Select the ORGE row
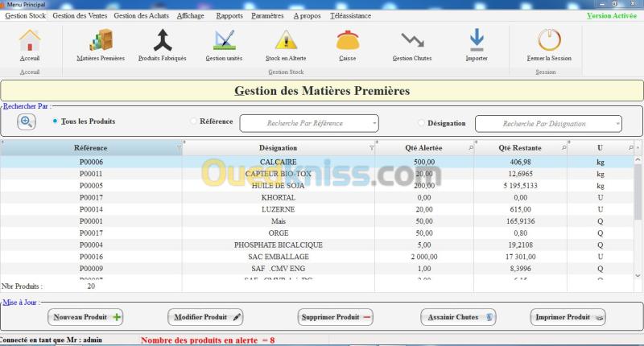 click(x=317, y=233)
